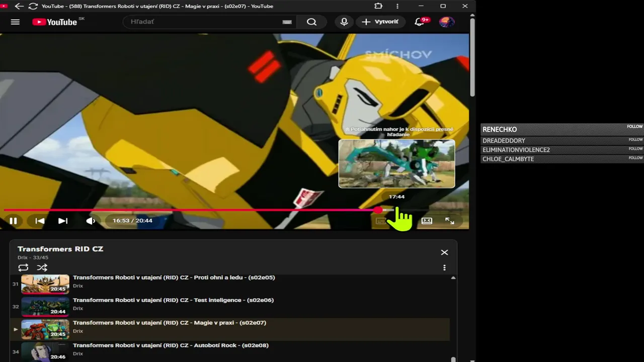Viewport: 644px width, 362px height.
Task: Skip to the previous video
Action: coord(40,221)
